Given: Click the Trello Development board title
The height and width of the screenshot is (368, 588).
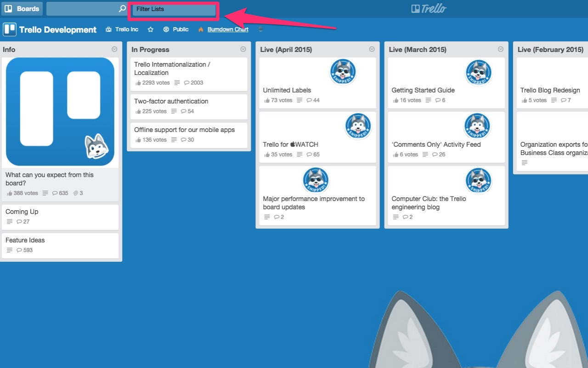Looking at the screenshot, I should [58, 30].
